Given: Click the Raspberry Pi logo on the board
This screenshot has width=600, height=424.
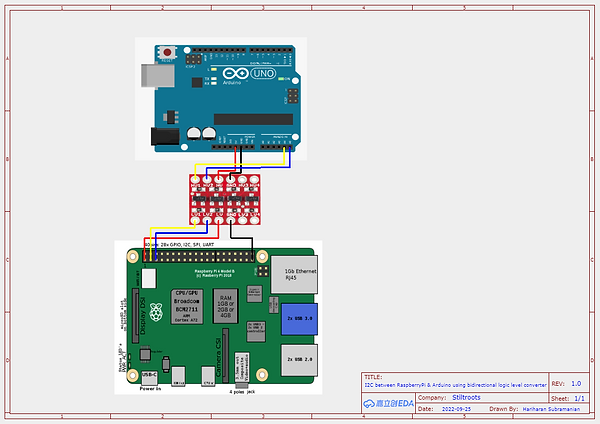Looking at the screenshot, I should (156, 312).
